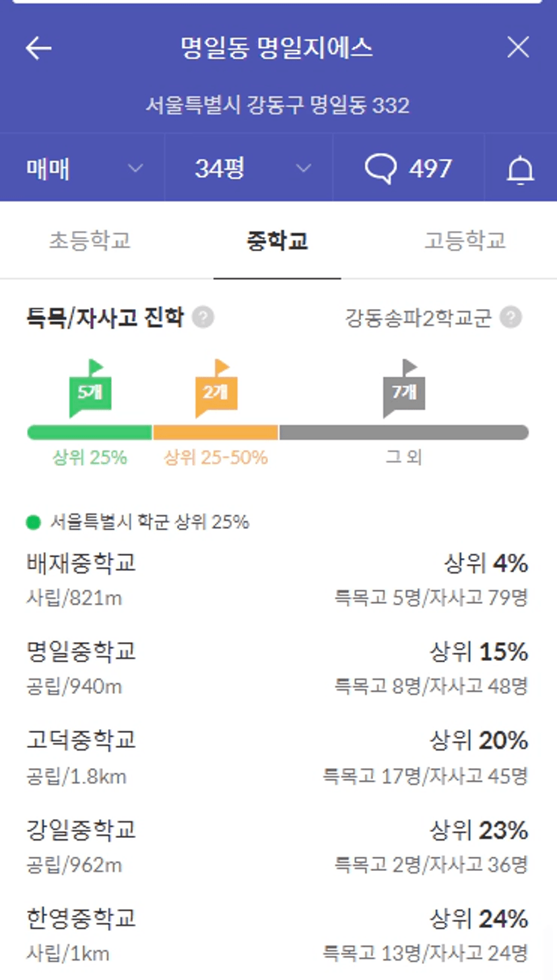Open 명일중학교 school entry
The width and height of the screenshot is (557, 980).
point(277,668)
